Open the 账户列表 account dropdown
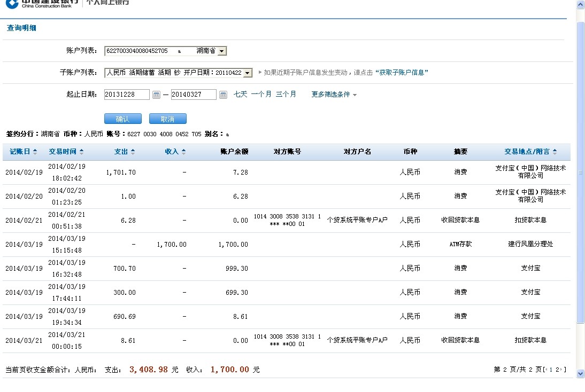 tap(222, 51)
